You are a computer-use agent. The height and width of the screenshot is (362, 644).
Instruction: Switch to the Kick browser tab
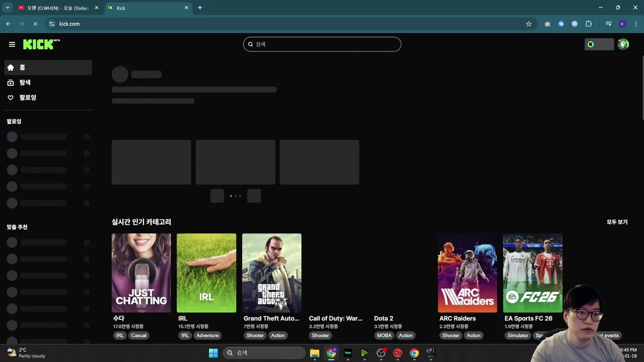coord(147,8)
